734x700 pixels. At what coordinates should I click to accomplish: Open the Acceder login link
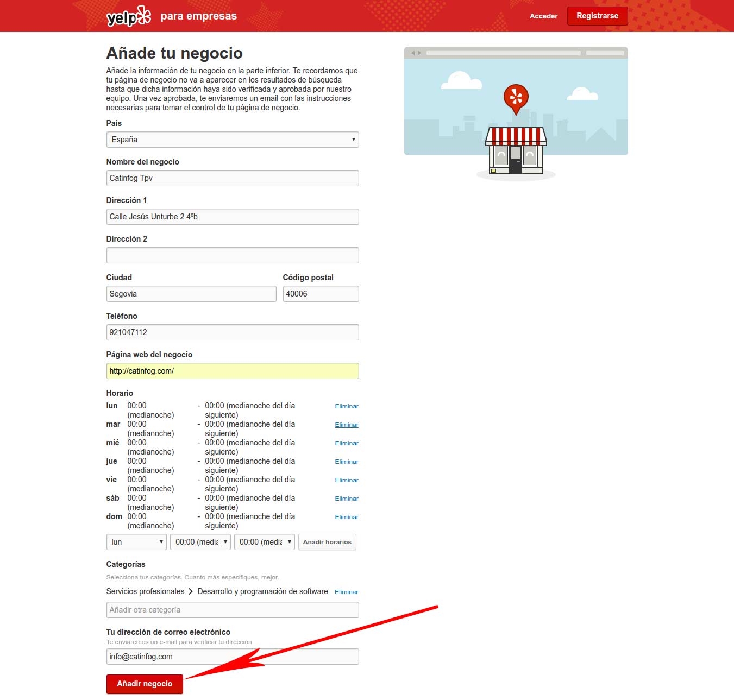(x=543, y=16)
